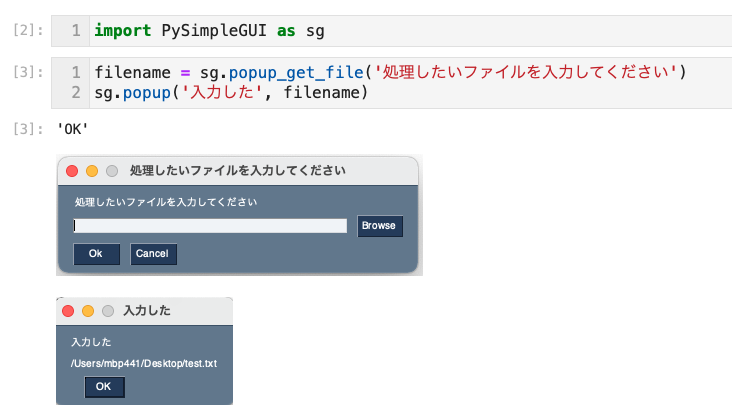
Task: Click the Browse button in file dialog
Action: [380, 226]
